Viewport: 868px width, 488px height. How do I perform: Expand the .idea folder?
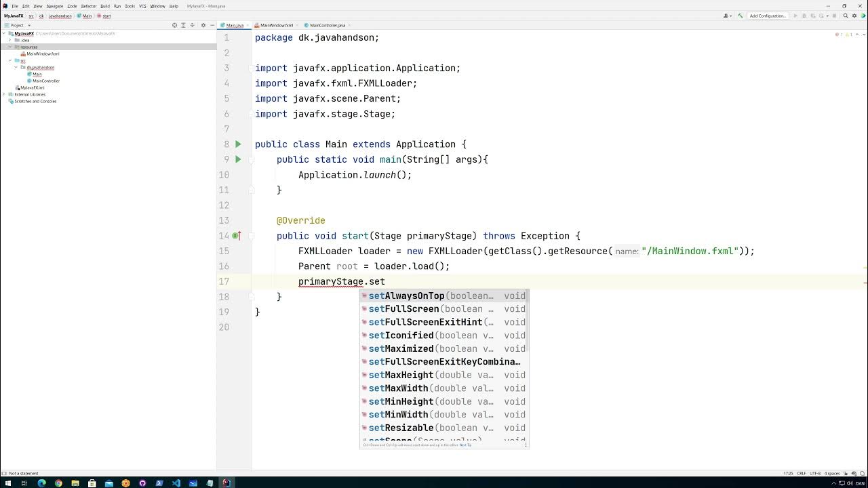9,40
